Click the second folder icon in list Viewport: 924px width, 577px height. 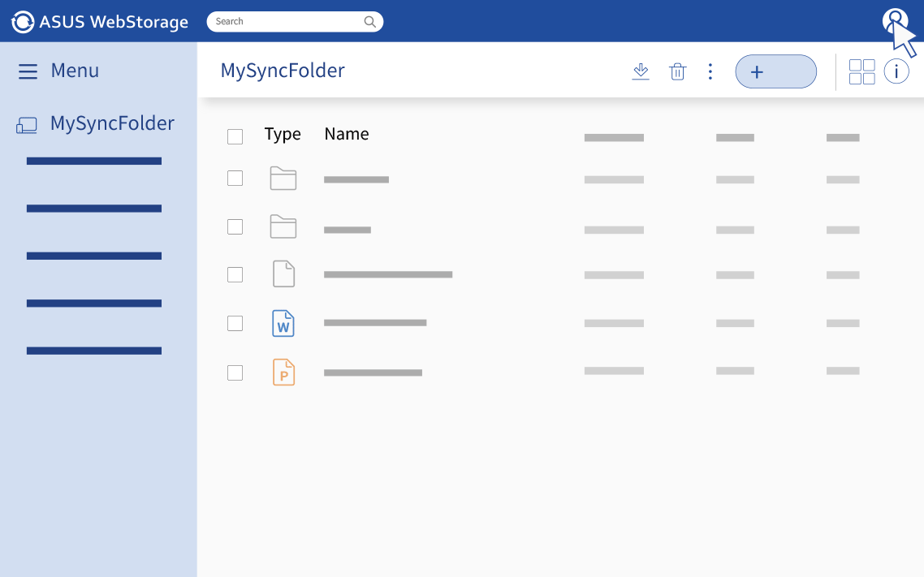(283, 226)
